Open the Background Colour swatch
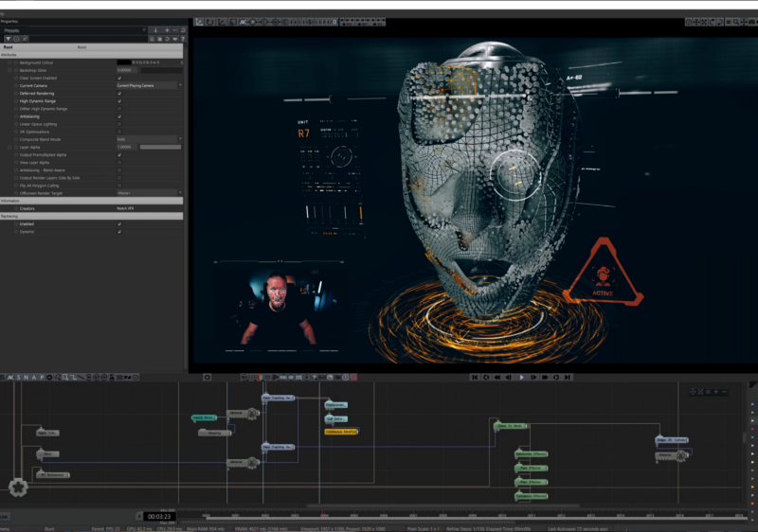 pos(123,62)
